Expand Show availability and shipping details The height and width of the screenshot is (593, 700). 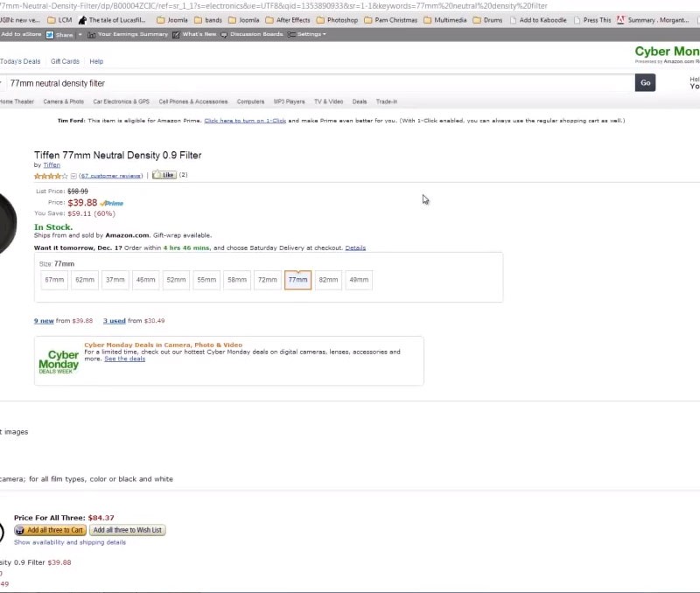(70, 542)
